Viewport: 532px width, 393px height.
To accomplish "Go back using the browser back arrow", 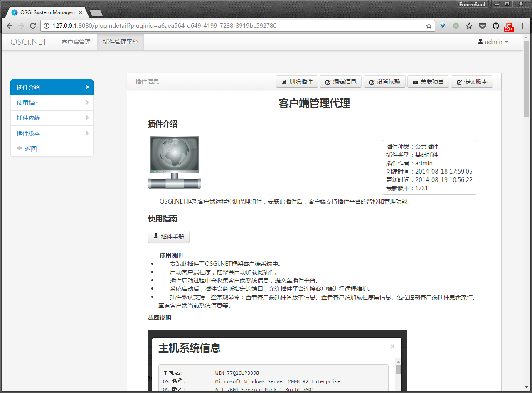I will (x=10, y=26).
